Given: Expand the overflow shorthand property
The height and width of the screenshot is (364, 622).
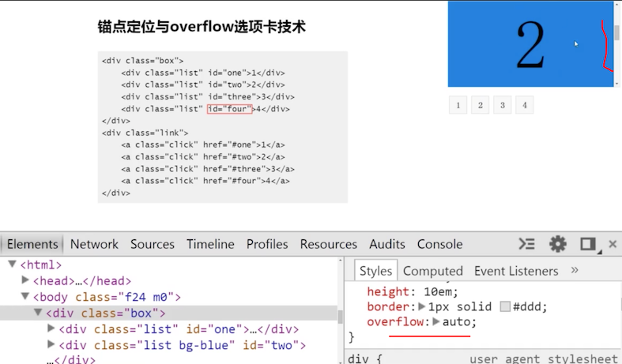Looking at the screenshot, I should tap(436, 321).
